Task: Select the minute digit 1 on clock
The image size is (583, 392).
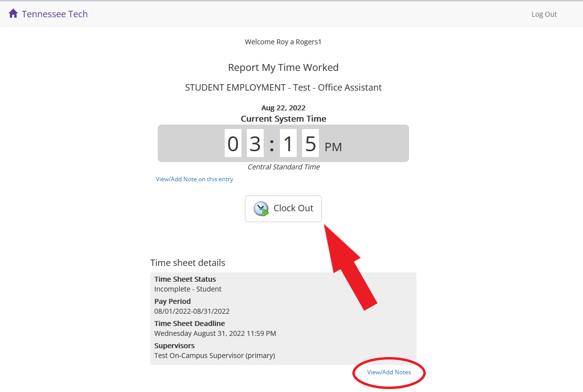Action: pyautogui.click(x=288, y=143)
